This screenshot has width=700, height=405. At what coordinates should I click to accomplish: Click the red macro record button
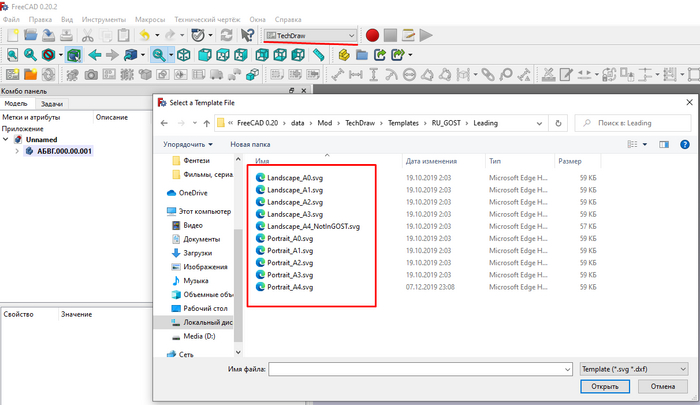(373, 35)
